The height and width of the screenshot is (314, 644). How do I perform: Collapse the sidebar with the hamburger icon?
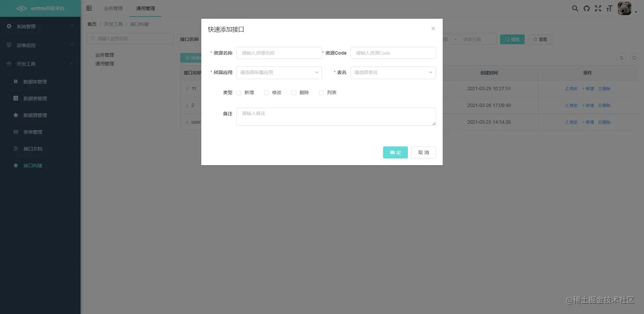pos(89,8)
